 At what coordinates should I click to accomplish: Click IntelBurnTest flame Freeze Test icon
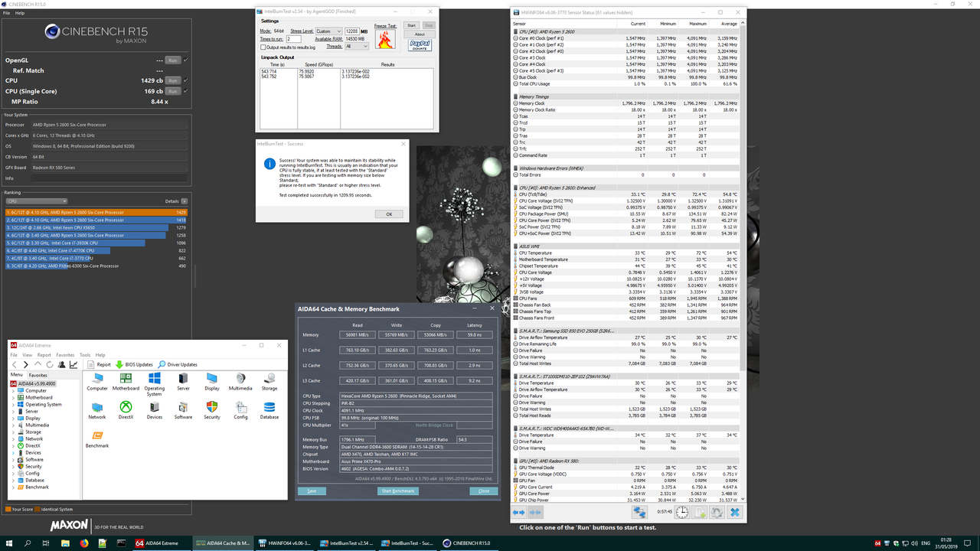(x=386, y=39)
